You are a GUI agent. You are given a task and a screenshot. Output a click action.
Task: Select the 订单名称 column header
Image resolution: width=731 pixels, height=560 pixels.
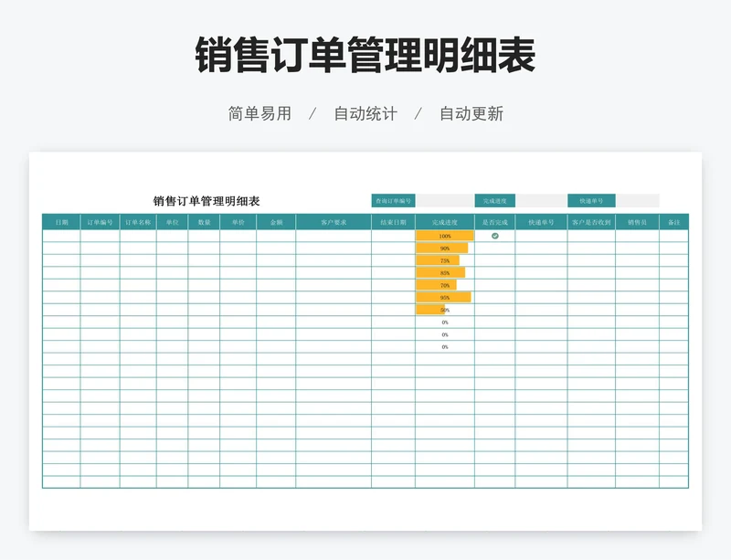pos(139,222)
